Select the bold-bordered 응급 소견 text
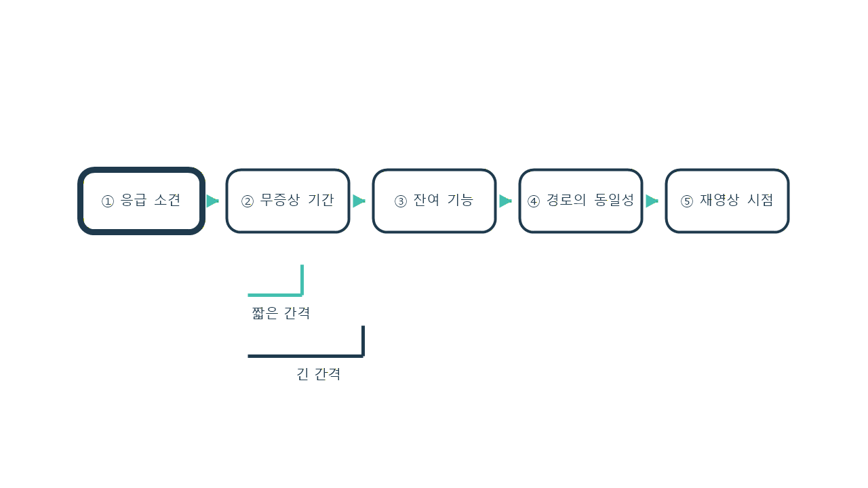This screenshot has height=488, width=868. click(151, 201)
